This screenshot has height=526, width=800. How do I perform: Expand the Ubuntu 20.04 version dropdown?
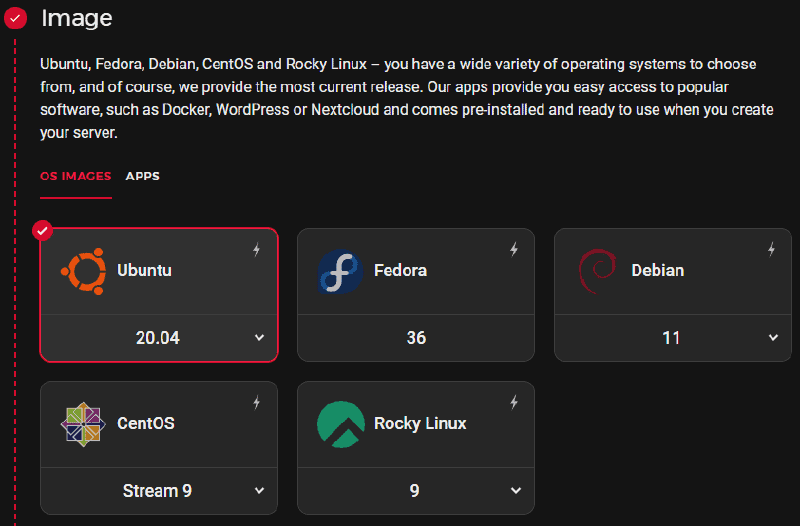point(259,338)
